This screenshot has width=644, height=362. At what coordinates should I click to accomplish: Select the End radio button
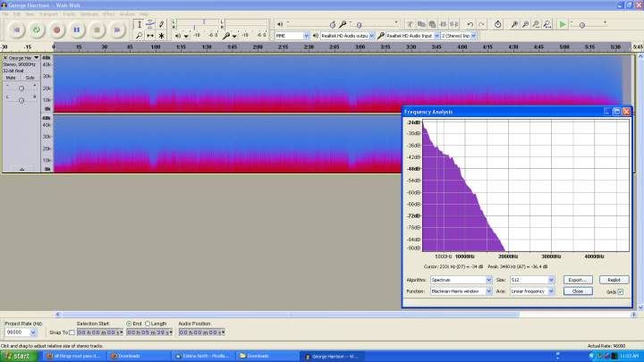tap(129, 324)
